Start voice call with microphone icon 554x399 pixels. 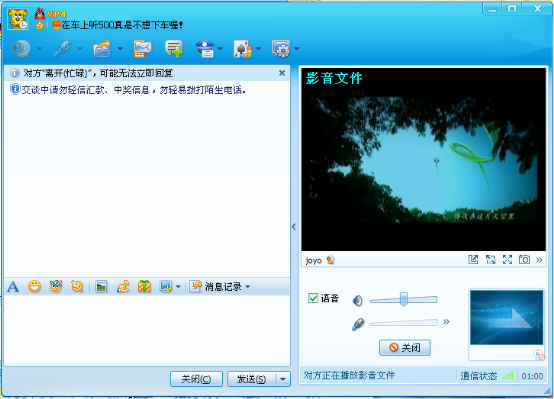tap(62, 48)
